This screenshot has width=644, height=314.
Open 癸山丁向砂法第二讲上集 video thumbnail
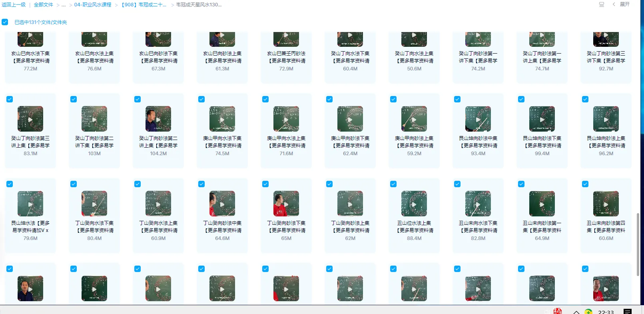(x=158, y=119)
